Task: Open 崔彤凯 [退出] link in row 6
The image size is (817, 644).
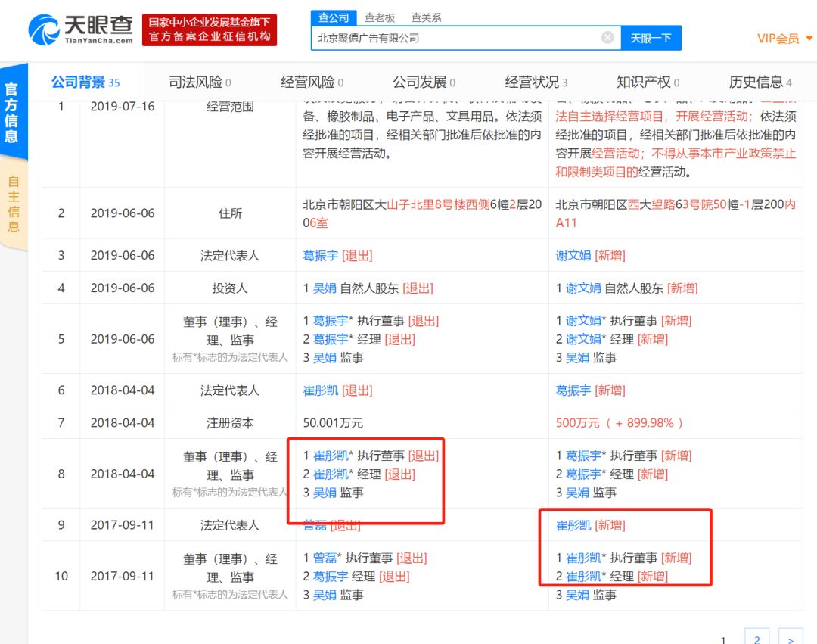Action: tap(321, 390)
